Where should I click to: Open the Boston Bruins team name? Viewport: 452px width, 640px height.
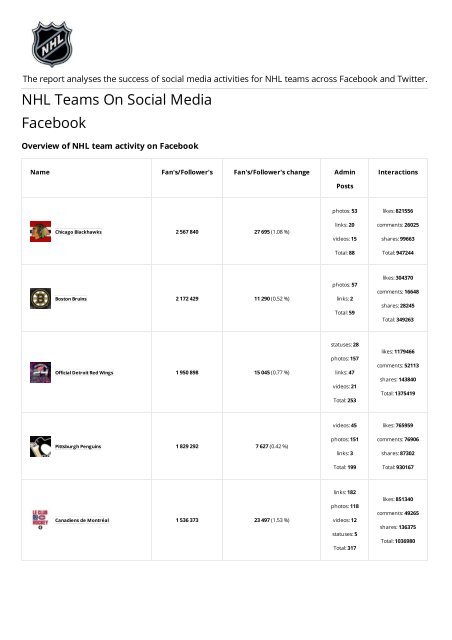[71, 299]
